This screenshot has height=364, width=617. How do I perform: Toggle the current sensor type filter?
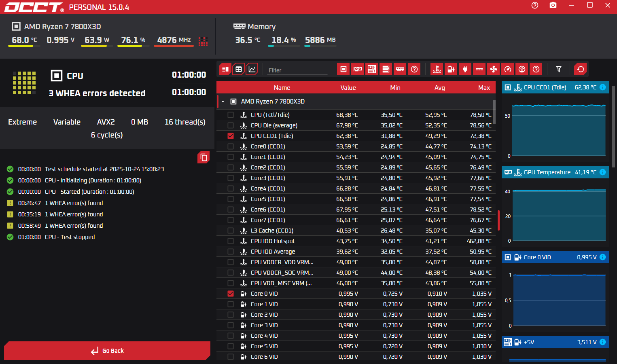pos(479,69)
